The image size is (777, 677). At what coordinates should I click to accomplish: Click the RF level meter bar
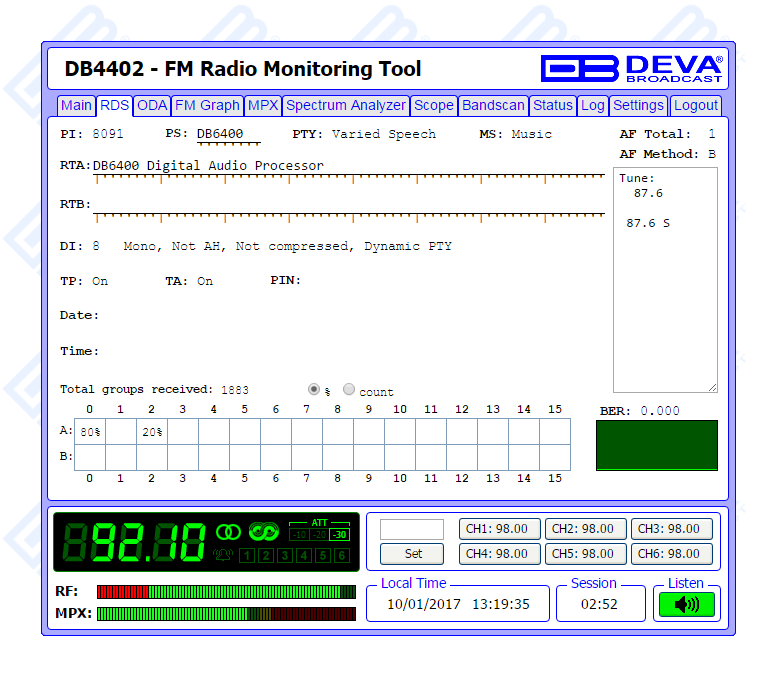(x=226, y=592)
